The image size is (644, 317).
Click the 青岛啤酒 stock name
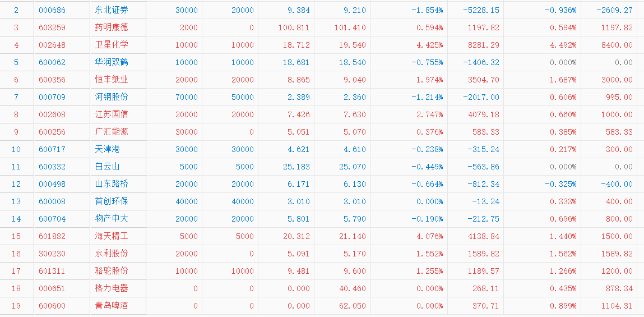(x=112, y=306)
